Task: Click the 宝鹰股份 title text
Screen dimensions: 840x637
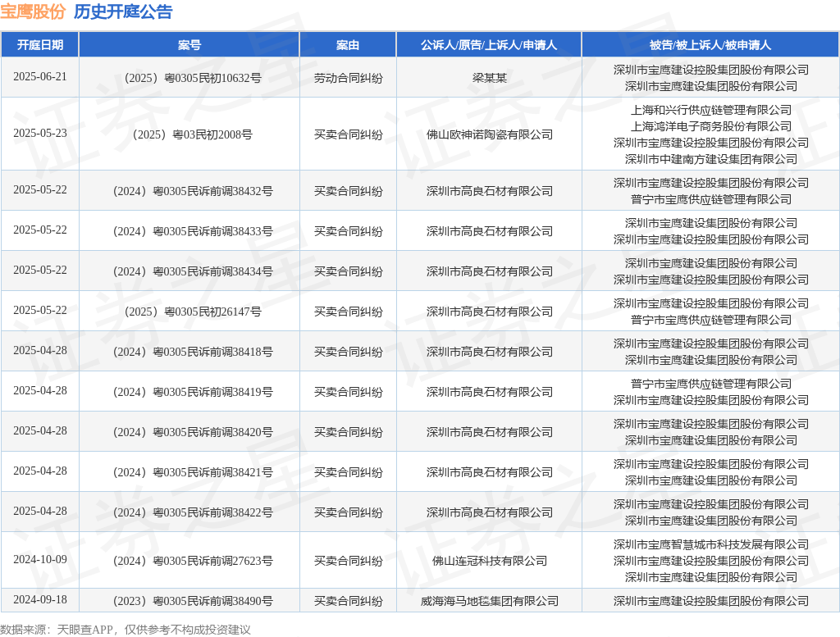Action: pos(33,11)
